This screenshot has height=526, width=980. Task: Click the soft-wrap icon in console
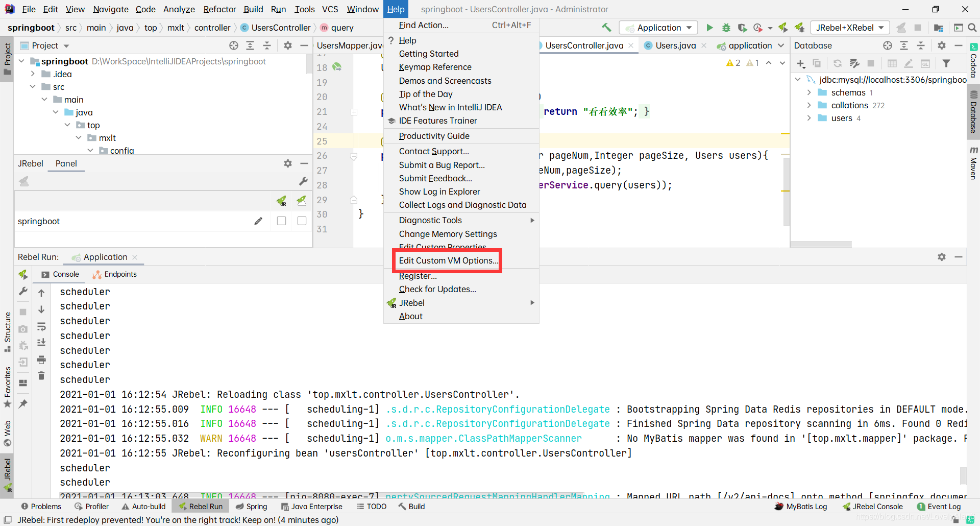point(41,327)
